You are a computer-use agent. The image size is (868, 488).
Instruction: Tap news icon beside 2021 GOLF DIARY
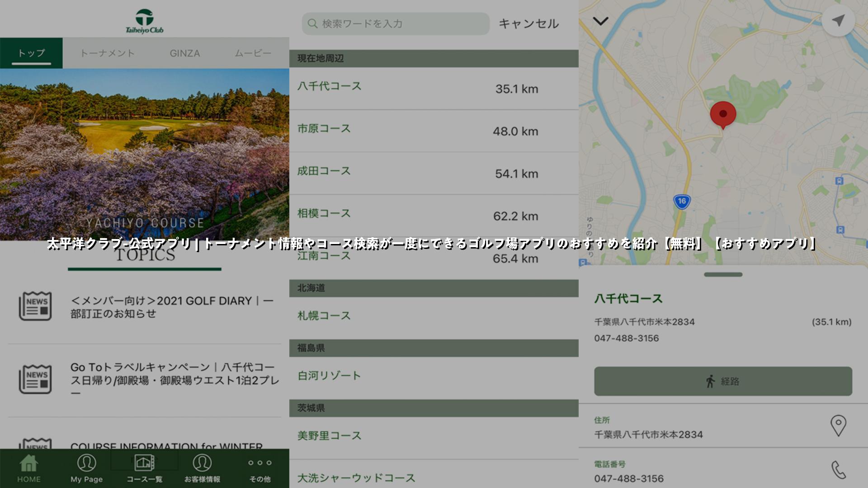pyautogui.click(x=35, y=306)
